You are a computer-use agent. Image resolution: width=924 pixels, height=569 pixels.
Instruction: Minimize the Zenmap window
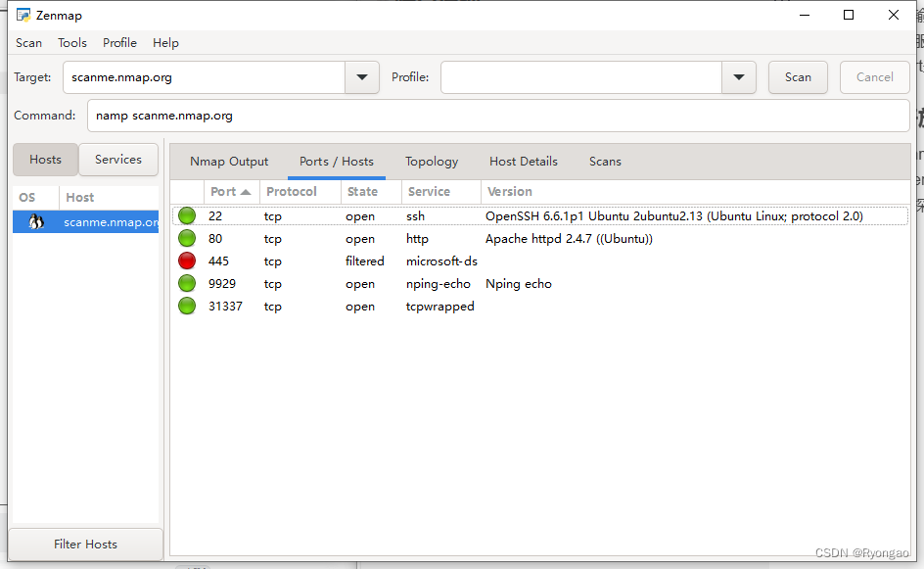805,16
